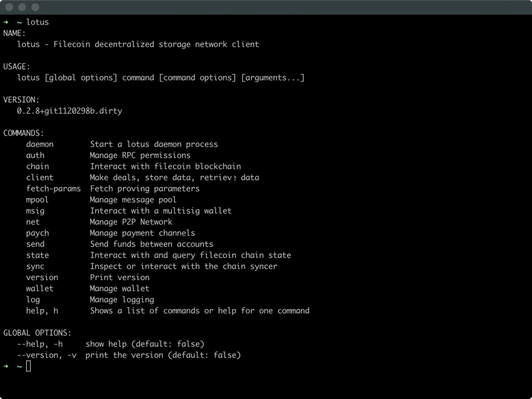Click the typed 'lotus' command on the first line
This screenshot has height=399, width=532.
tap(38, 22)
